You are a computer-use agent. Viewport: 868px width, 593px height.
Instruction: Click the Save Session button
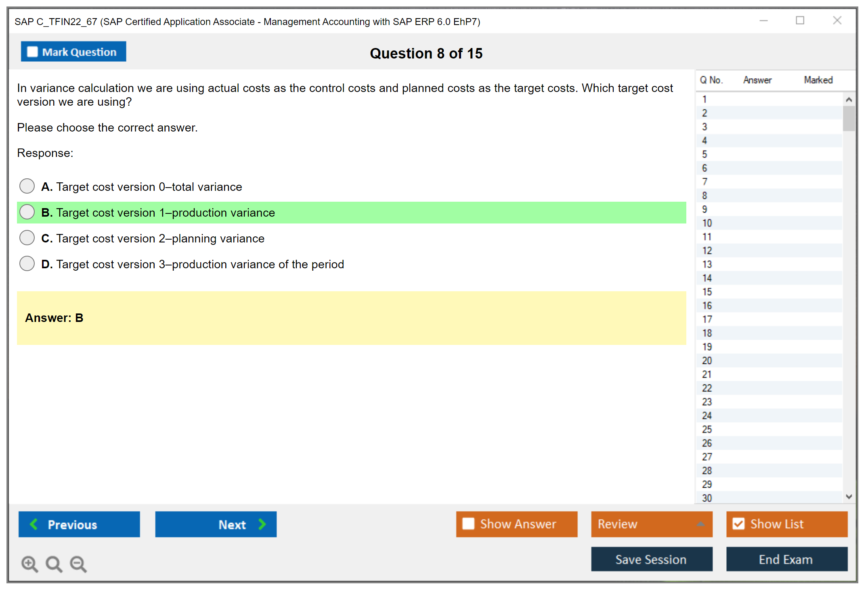coord(651,559)
